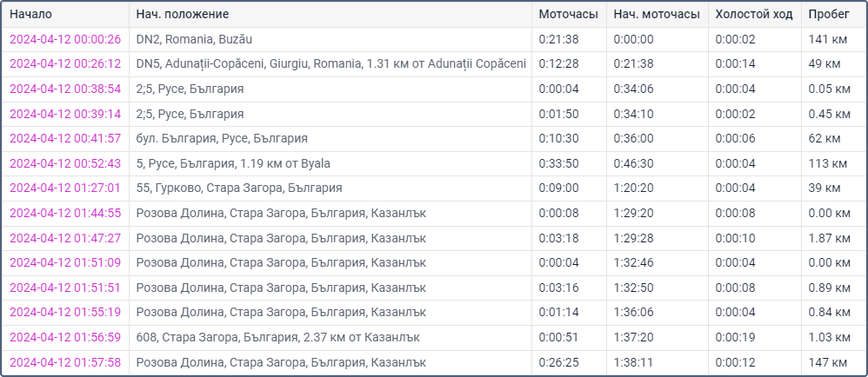Select the 2024-04-12 00:41:57 timestamp link
Screen dimensions: 868x377
coord(64,138)
